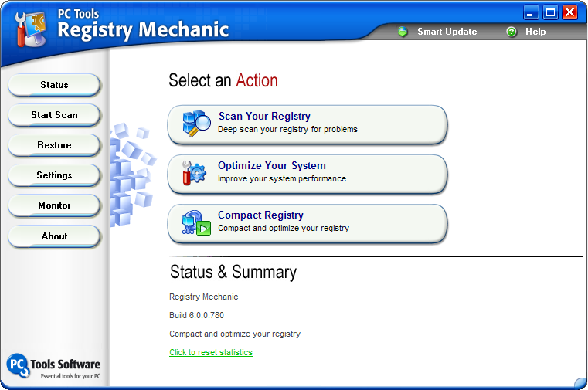Close the Registry Mechanic window

tap(569, 12)
